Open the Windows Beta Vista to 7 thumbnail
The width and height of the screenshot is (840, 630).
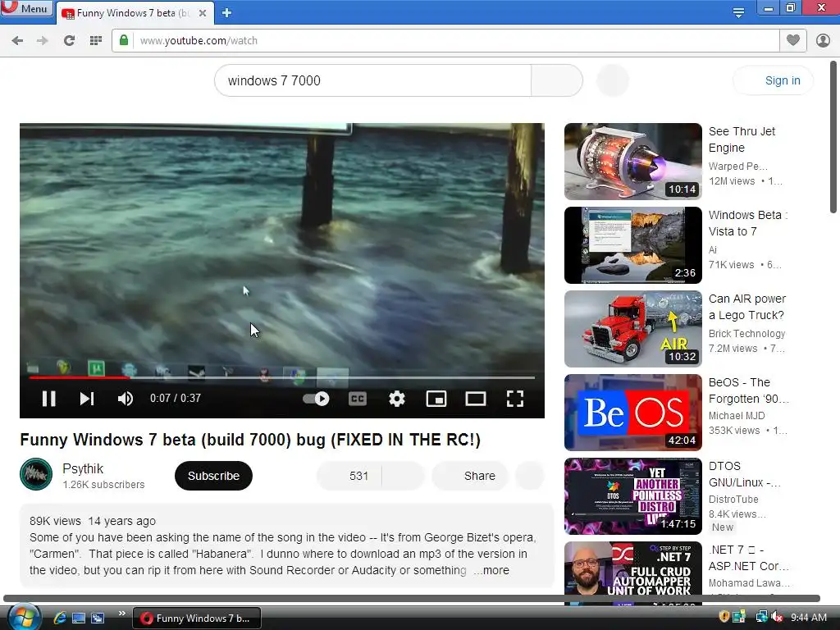632,244
